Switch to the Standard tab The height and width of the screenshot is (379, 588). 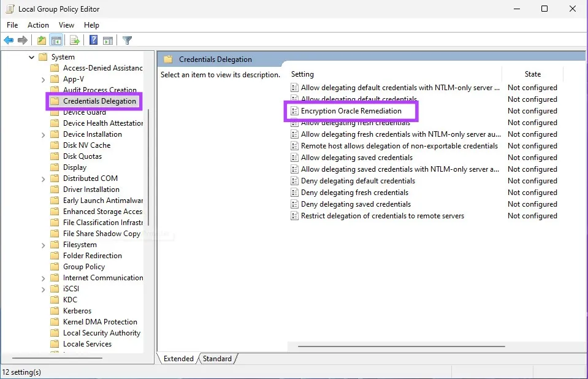[218, 359]
